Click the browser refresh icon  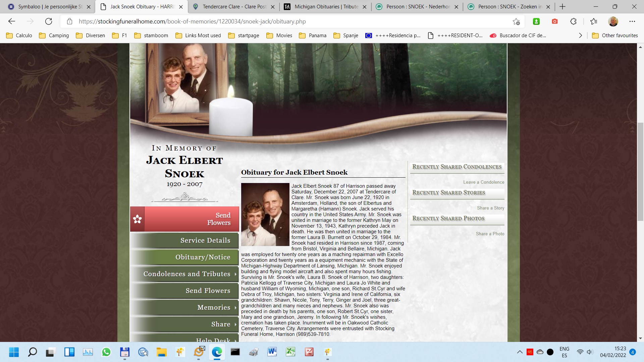tap(49, 21)
